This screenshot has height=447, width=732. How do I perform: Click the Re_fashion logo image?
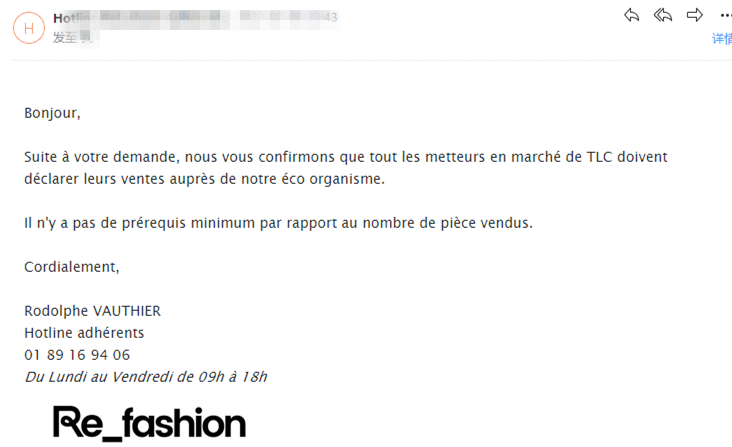(149, 423)
